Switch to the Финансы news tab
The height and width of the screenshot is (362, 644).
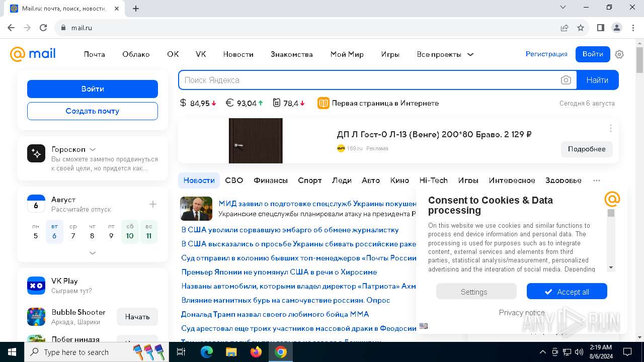coord(271,180)
